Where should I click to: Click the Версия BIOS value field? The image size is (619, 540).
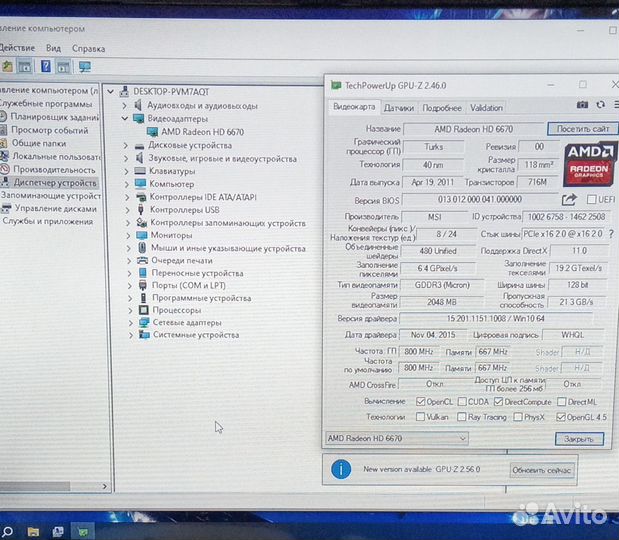click(x=480, y=200)
